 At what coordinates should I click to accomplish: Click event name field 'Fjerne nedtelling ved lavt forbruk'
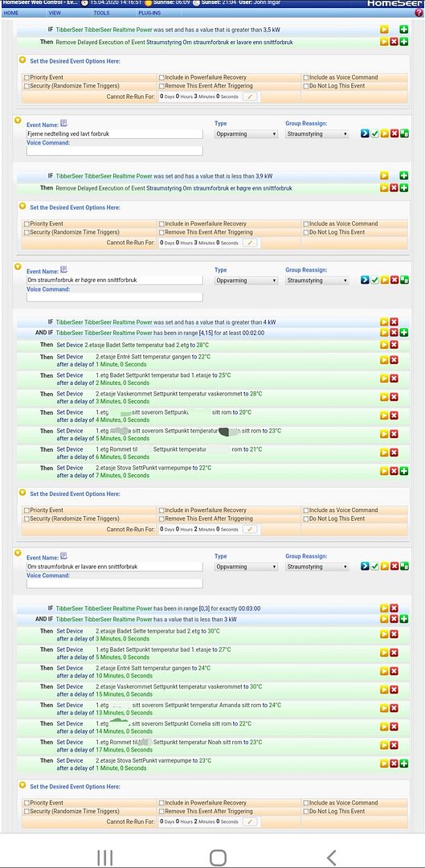coord(115,134)
